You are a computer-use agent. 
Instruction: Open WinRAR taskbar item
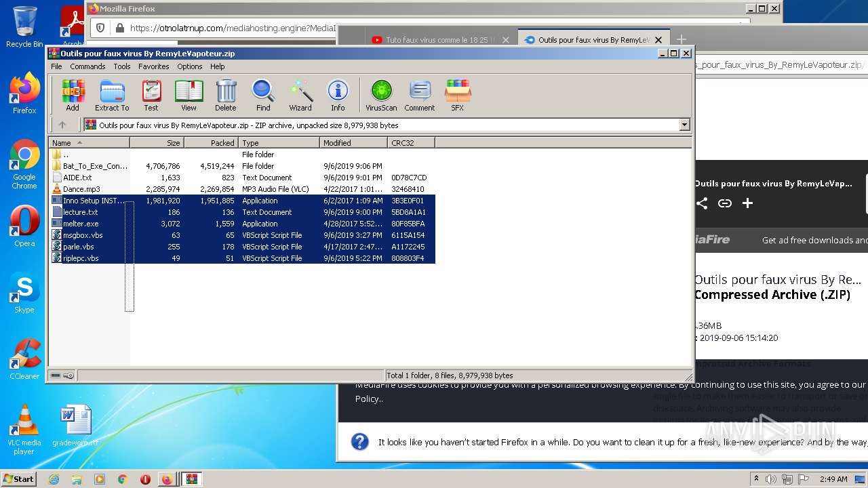click(x=191, y=479)
